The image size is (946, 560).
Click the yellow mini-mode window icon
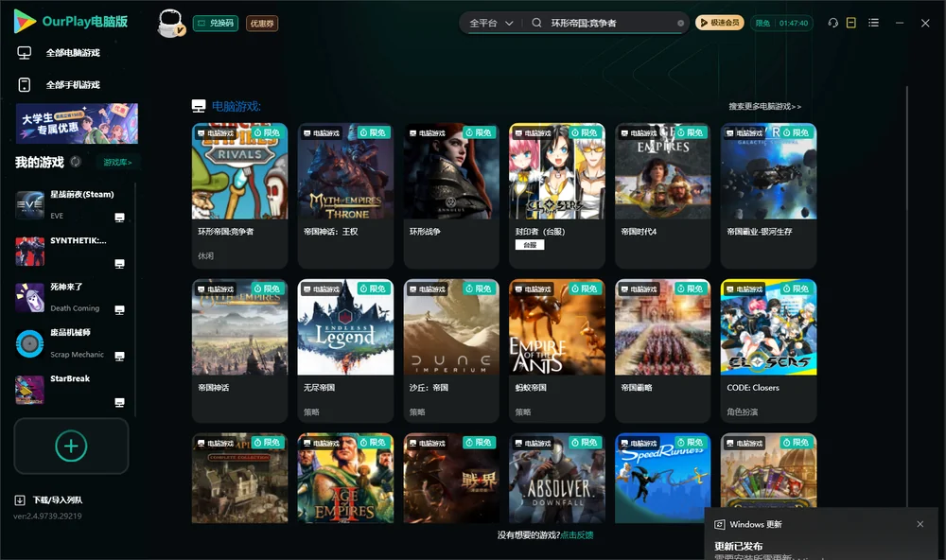click(x=851, y=23)
